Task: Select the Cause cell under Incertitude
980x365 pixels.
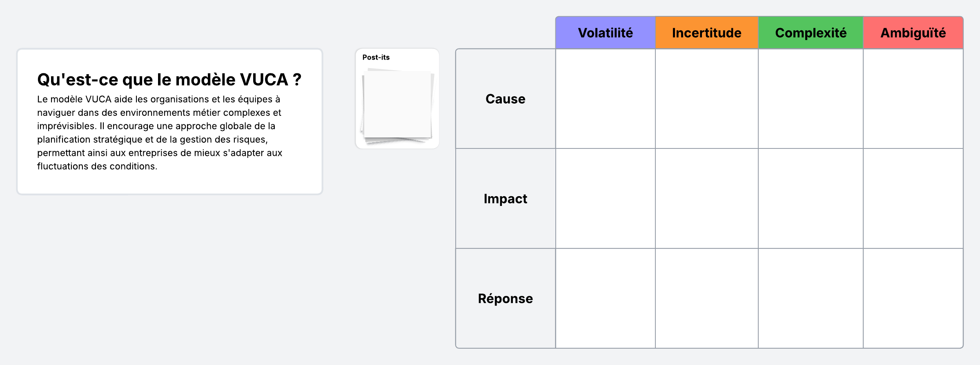Action: 706,99
